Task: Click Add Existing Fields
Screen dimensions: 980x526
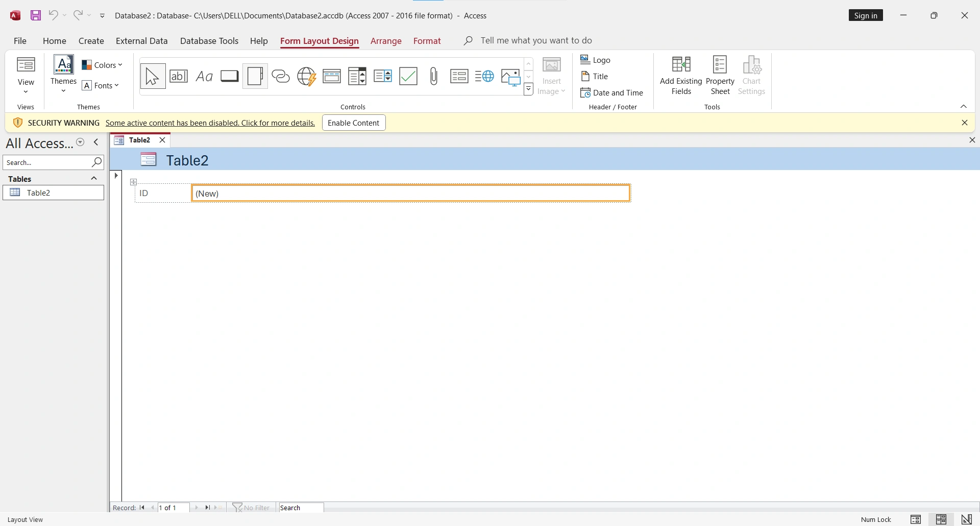Action: (681, 76)
